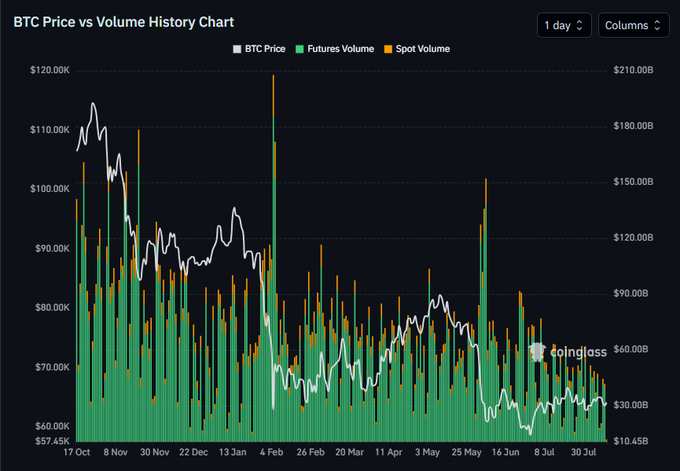
Task: Click the 30 Nov date label
Action: pyautogui.click(x=154, y=452)
